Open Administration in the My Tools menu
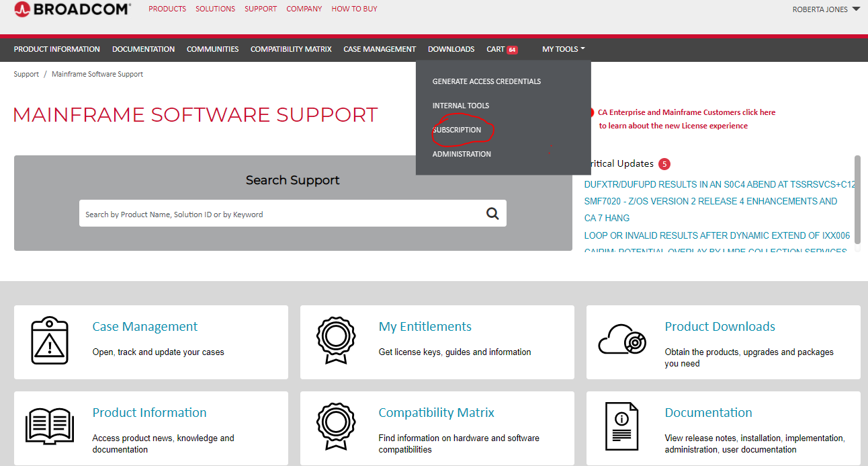Viewport: 868px width, 466px height. [462, 154]
